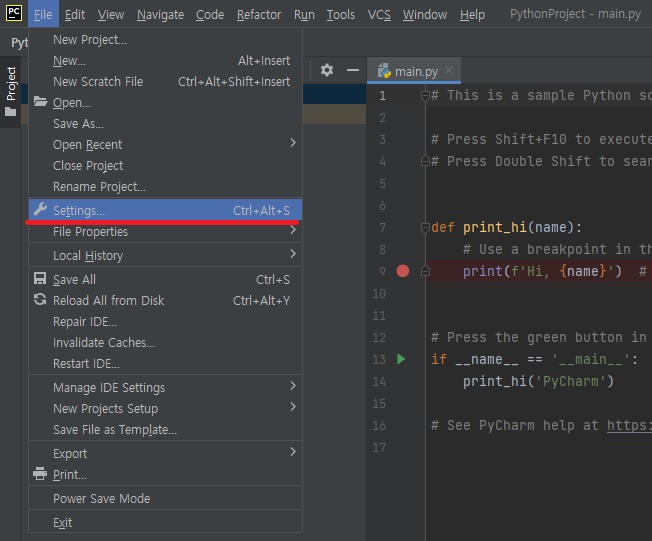The height and width of the screenshot is (541, 652).
Task: Select Save File as Template...
Action: tap(165, 430)
